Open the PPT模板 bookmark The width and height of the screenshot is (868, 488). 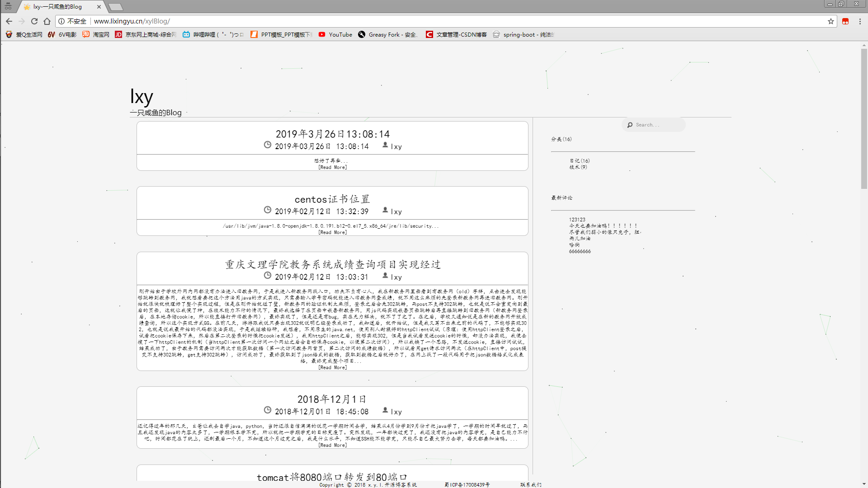[281, 34]
